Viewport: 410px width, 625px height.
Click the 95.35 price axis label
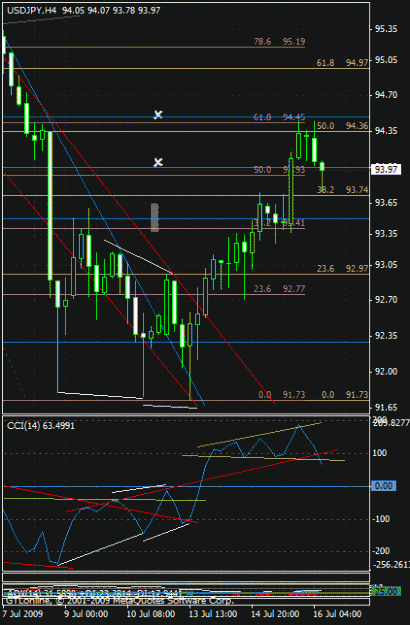386,29
